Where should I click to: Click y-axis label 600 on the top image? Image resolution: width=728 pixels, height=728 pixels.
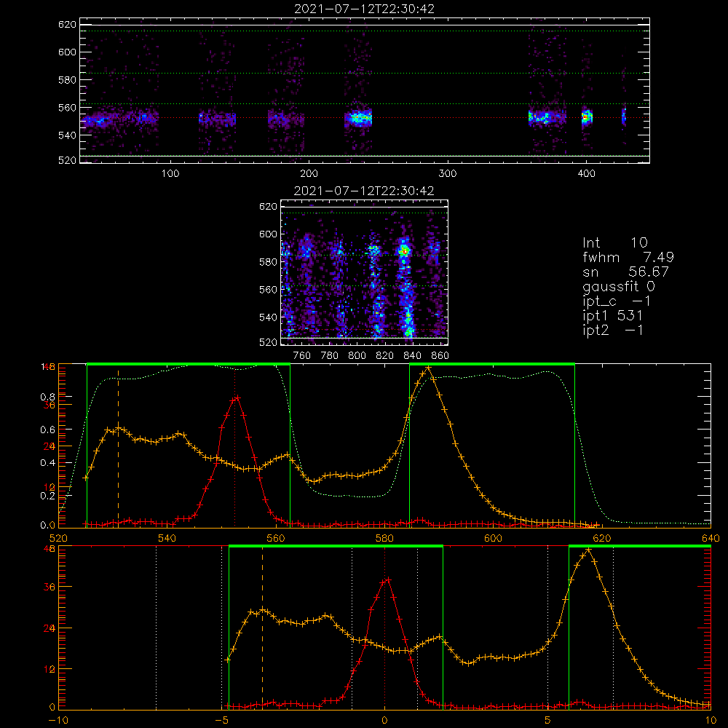point(67,52)
